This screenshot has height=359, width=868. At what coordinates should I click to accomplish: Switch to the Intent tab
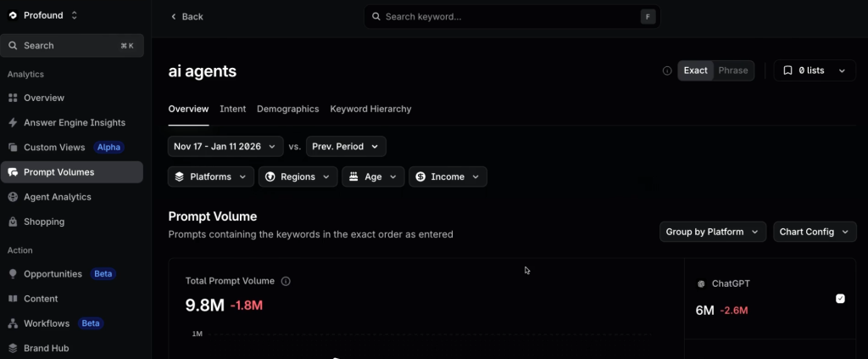click(x=232, y=109)
